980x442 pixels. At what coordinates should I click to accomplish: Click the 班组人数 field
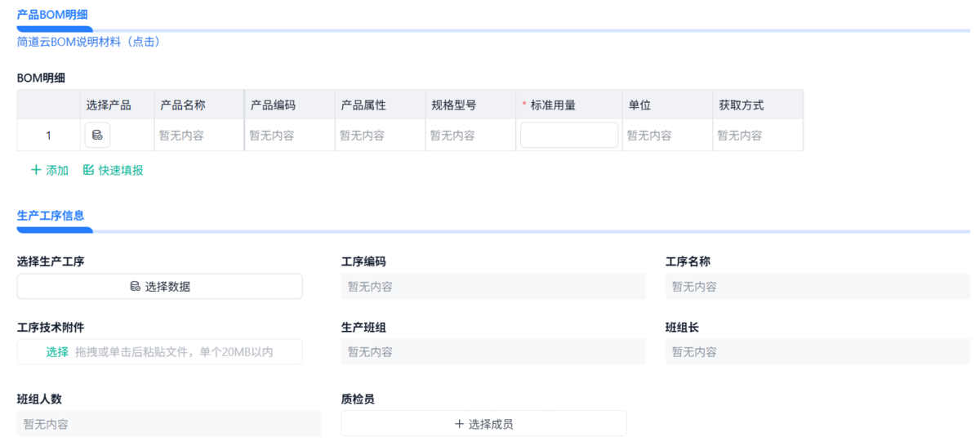(169, 424)
